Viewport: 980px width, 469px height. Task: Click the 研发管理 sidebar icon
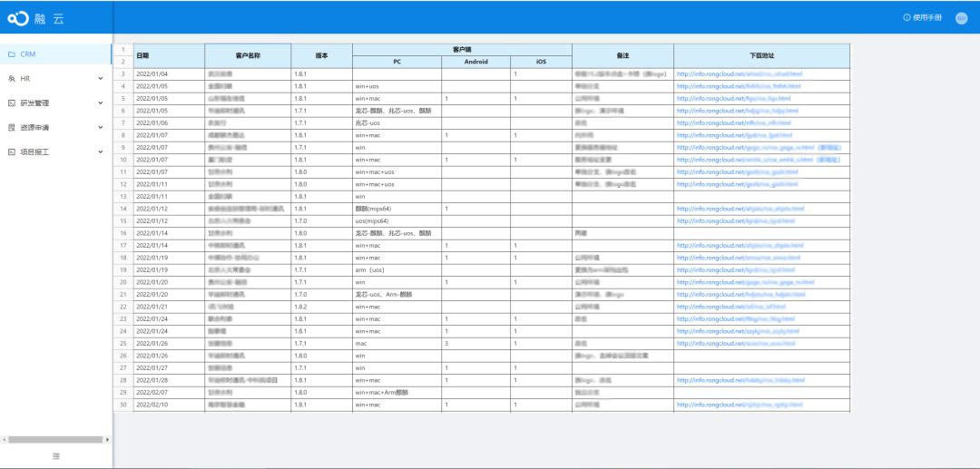tap(11, 103)
